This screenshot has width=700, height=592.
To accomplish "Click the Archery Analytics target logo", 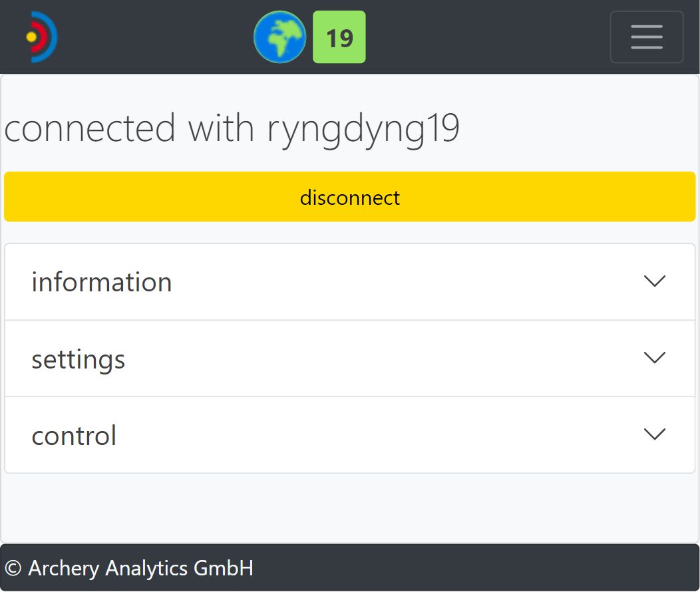I will [x=41, y=37].
